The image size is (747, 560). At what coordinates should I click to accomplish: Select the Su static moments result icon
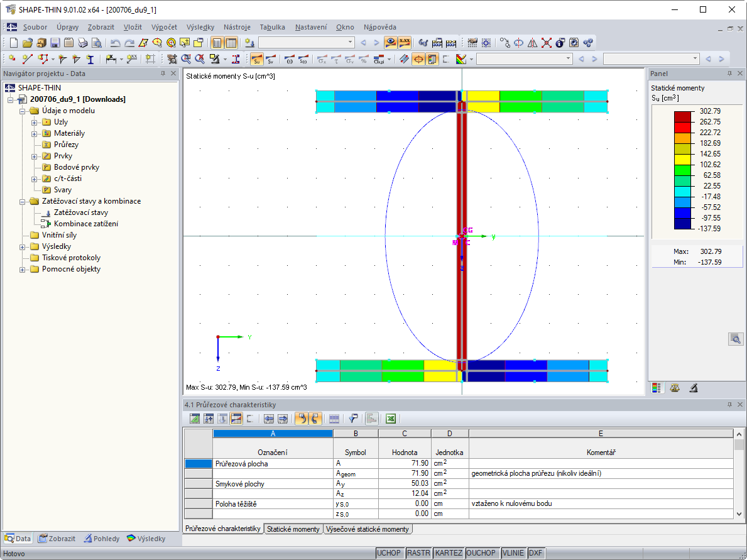[x=256, y=59]
